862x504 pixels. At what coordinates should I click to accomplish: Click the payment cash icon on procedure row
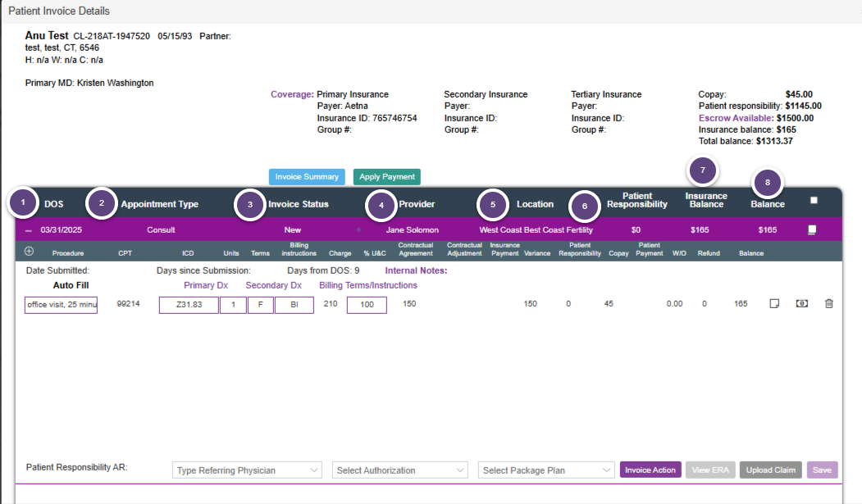pos(801,304)
